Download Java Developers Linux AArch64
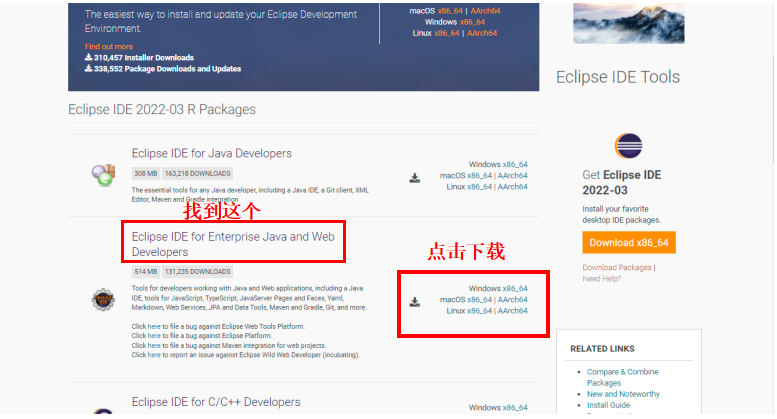777x419 pixels. (x=512, y=187)
